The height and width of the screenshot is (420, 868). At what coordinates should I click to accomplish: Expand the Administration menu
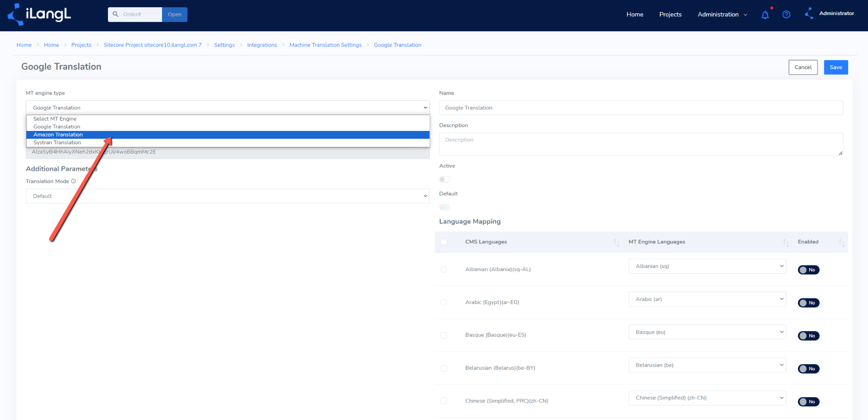click(x=722, y=15)
